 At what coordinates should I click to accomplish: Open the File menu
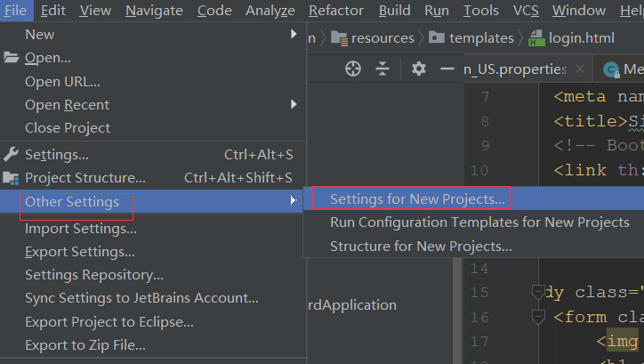[x=15, y=11]
